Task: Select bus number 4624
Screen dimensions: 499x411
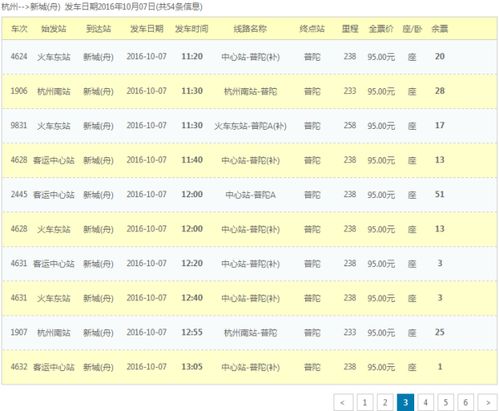Action: point(19,56)
